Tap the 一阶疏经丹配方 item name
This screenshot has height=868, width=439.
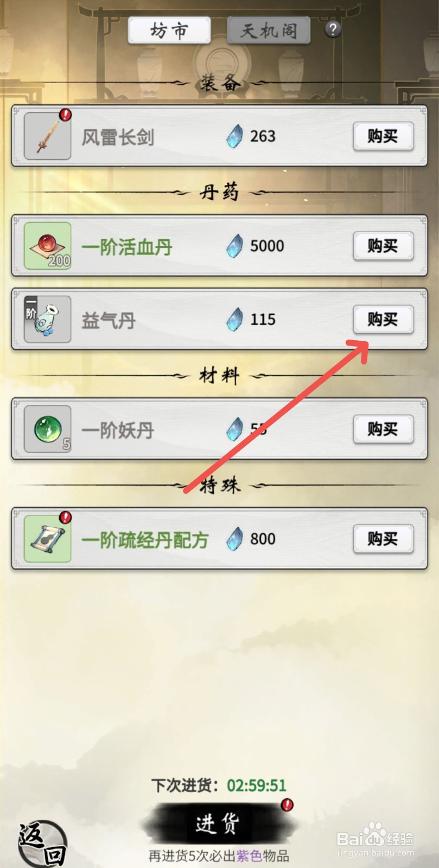(145, 540)
